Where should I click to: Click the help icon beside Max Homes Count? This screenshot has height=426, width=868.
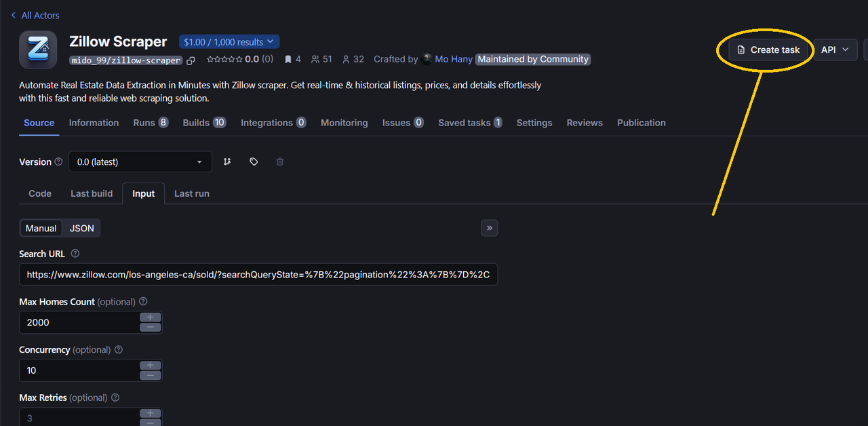[x=143, y=302]
